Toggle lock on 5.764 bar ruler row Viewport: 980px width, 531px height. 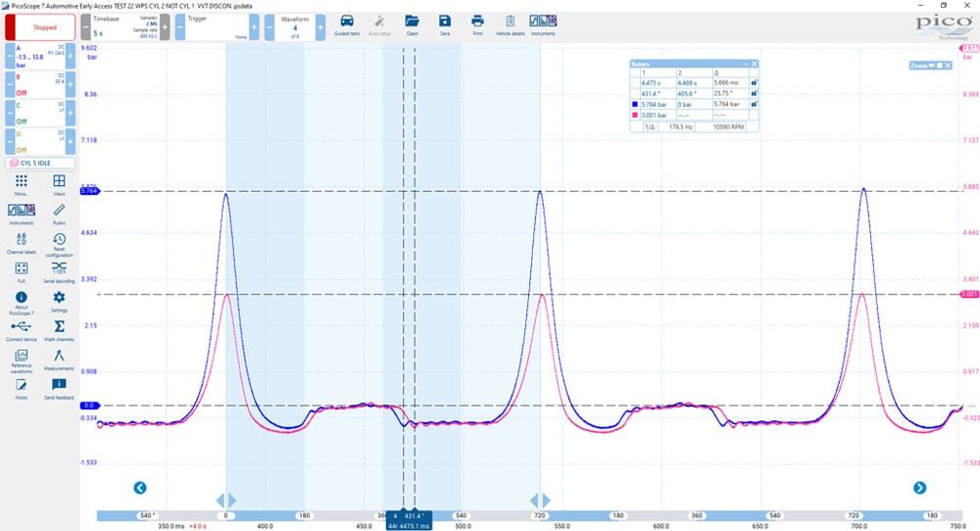pyautogui.click(x=755, y=104)
